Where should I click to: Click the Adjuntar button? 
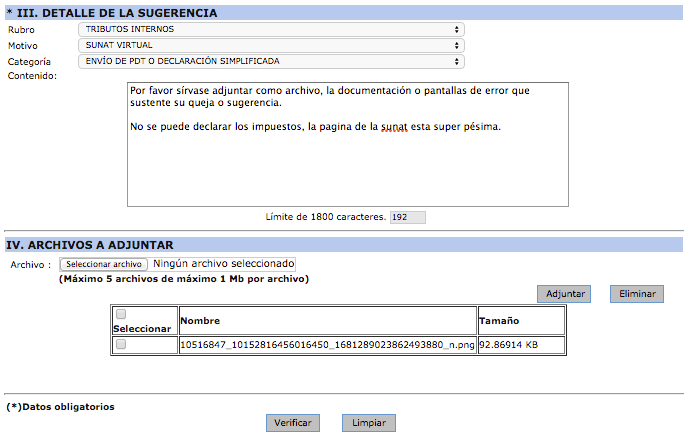pos(564,294)
